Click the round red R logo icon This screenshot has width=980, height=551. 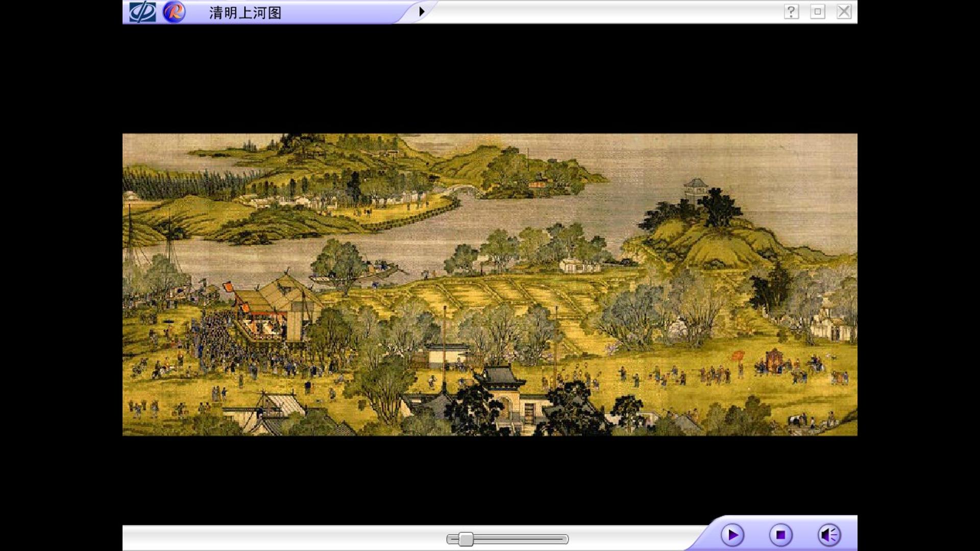tap(174, 12)
